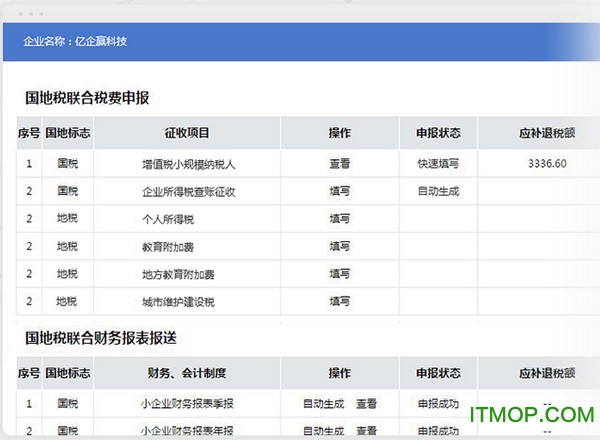Click 查看 for 增值税小规模纳税人 row
This screenshot has width=600, height=440.
click(340, 163)
